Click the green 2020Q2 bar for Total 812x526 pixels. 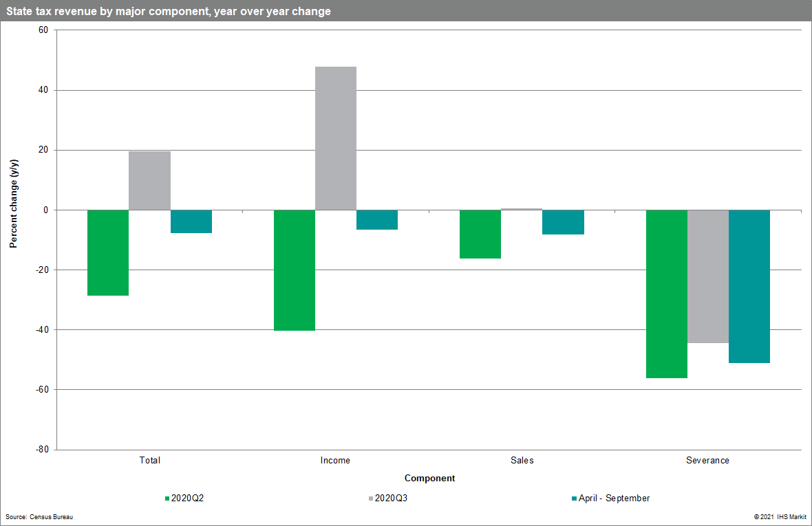pyautogui.click(x=108, y=252)
